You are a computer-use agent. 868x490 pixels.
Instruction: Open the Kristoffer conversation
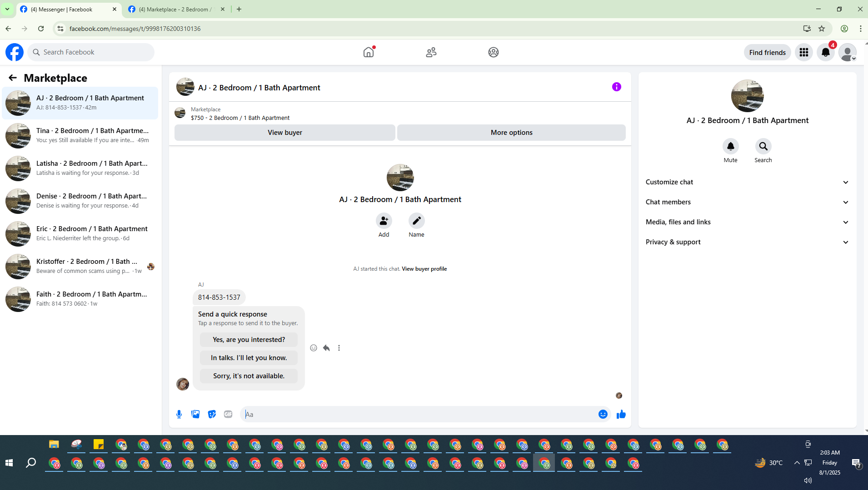(x=80, y=267)
